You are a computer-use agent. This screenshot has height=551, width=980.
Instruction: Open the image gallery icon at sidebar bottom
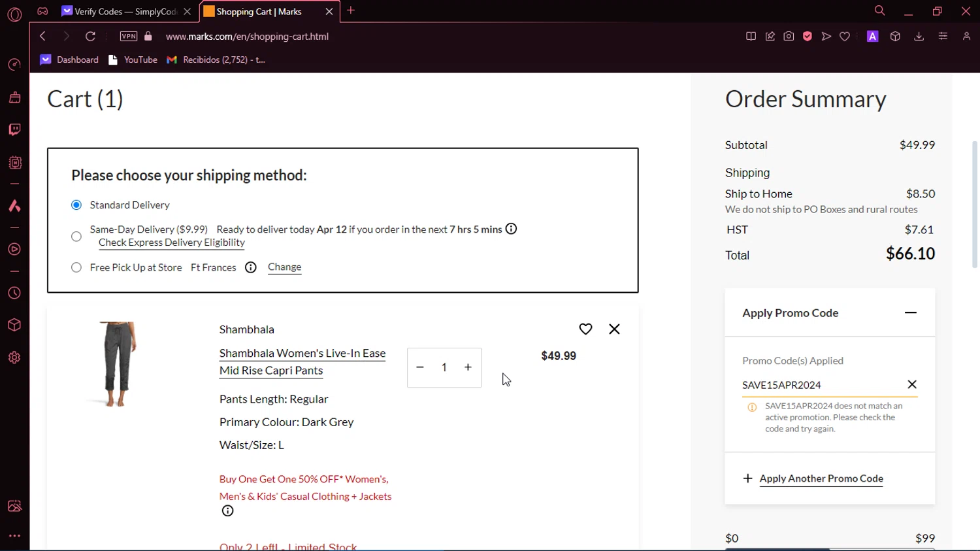pos(14,506)
